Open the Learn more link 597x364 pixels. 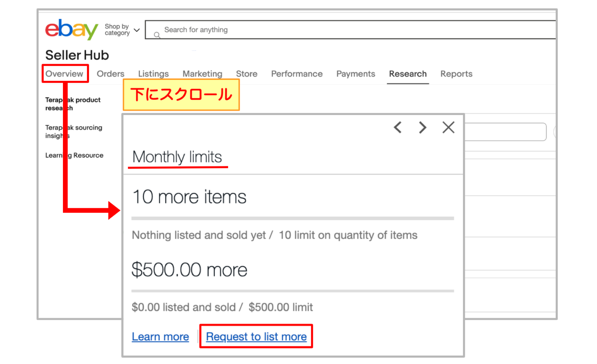[160, 336]
